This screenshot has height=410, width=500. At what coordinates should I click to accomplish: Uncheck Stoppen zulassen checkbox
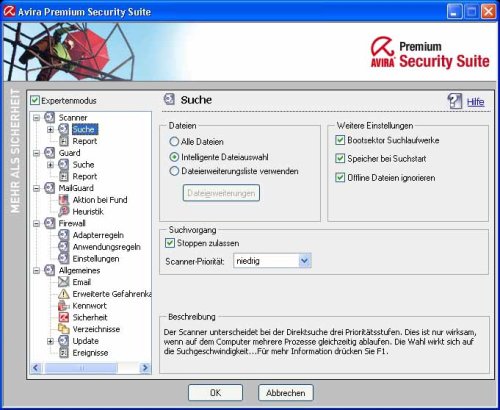pos(170,243)
